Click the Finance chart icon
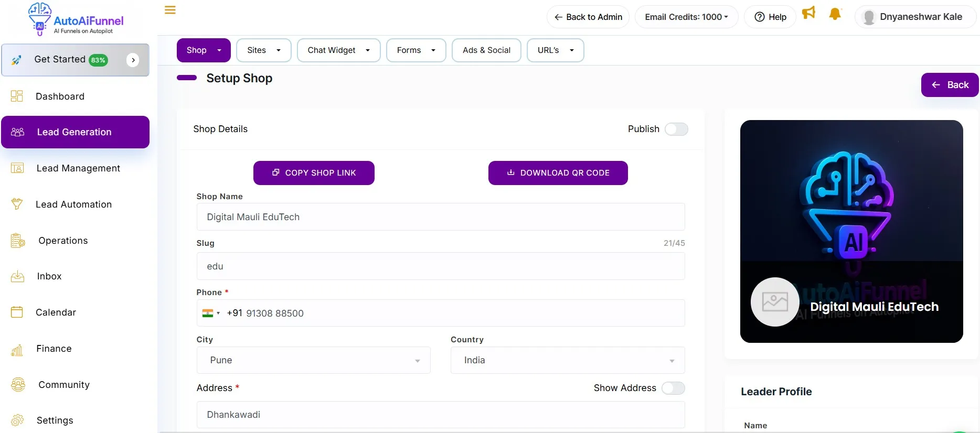The height and width of the screenshot is (433, 980). pos(17,349)
